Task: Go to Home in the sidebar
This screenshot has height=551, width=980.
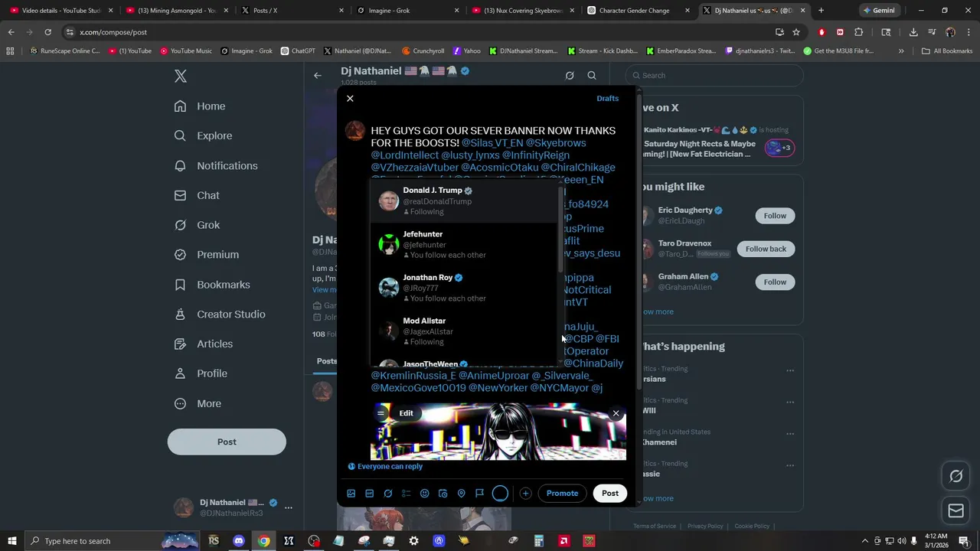Action: 199,106
